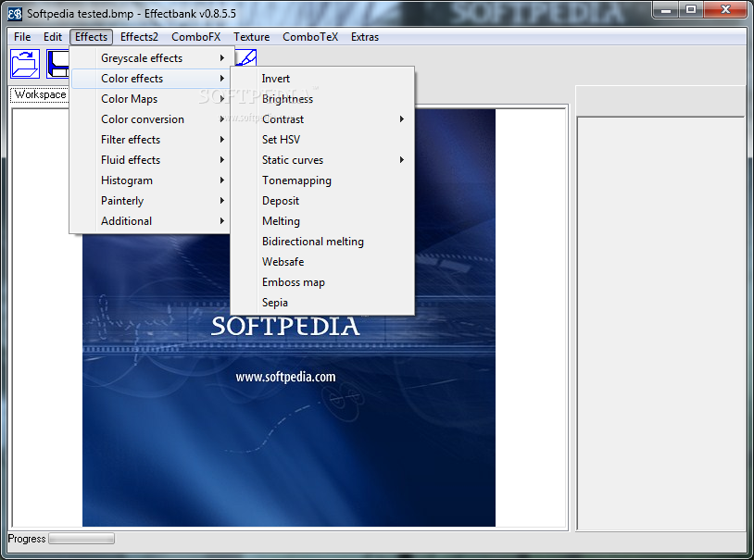This screenshot has width=754, height=560.
Task: Expand the Filter effects submenu
Action: (152, 140)
